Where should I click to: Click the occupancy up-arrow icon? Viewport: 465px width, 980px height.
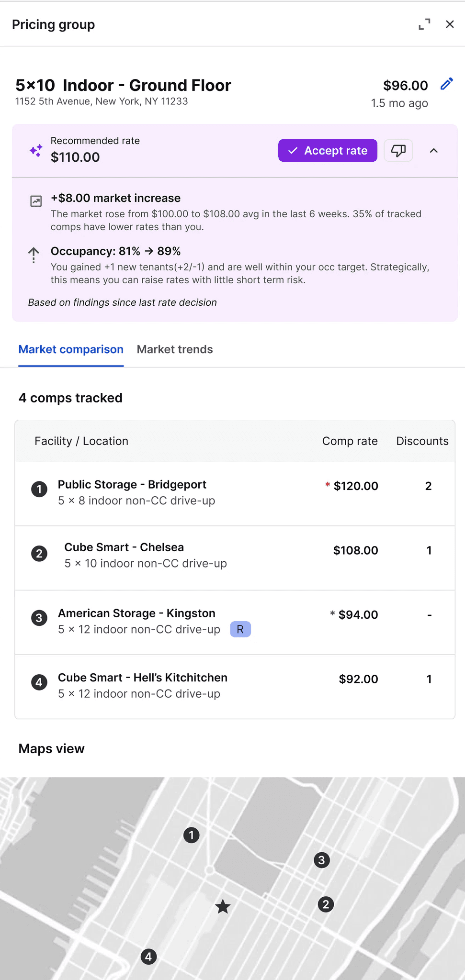(x=34, y=255)
